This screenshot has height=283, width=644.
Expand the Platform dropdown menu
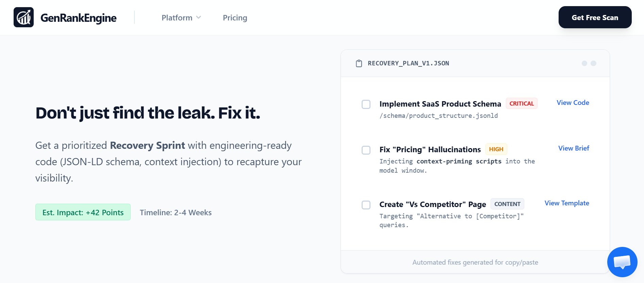(x=181, y=17)
